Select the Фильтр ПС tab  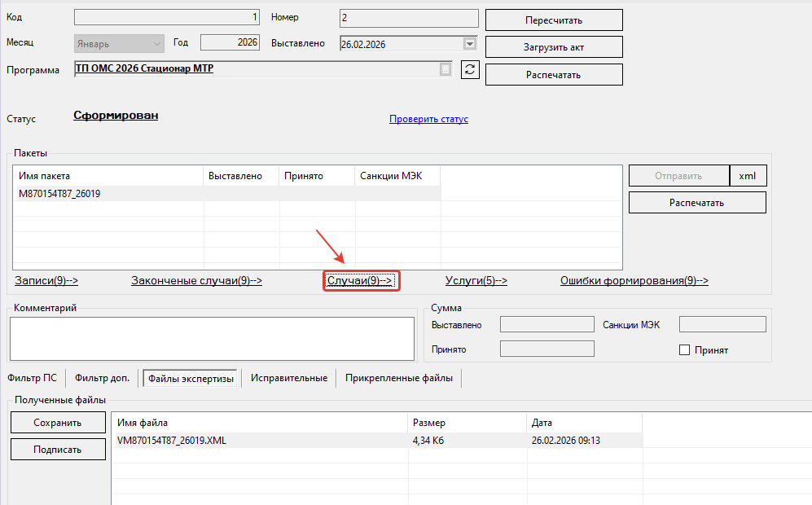(x=32, y=378)
